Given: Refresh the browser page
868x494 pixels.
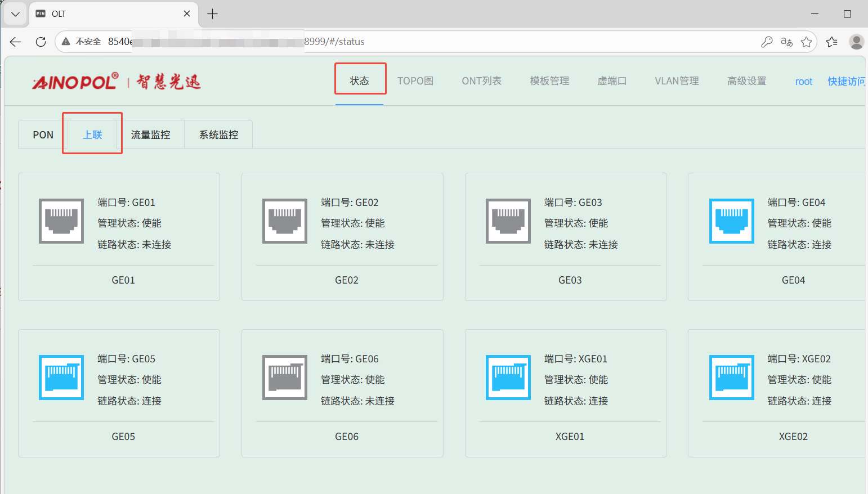Looking at the screenshot, I should 41,42.
